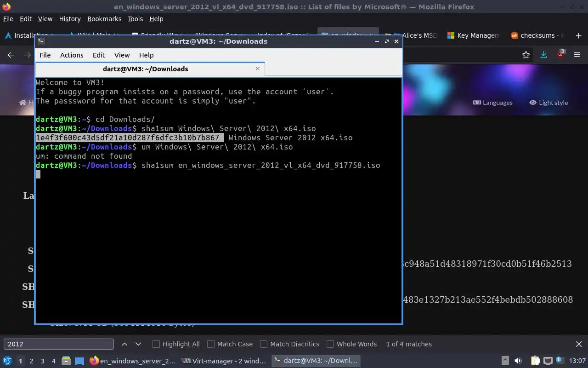
Task: Open Firefox Help menu
Action: pos(156,19)
